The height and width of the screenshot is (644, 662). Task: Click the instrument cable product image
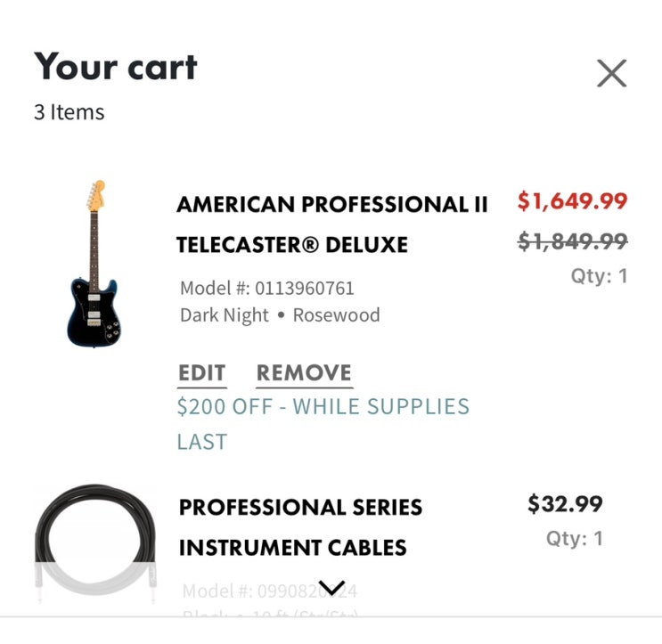point(94,543)
